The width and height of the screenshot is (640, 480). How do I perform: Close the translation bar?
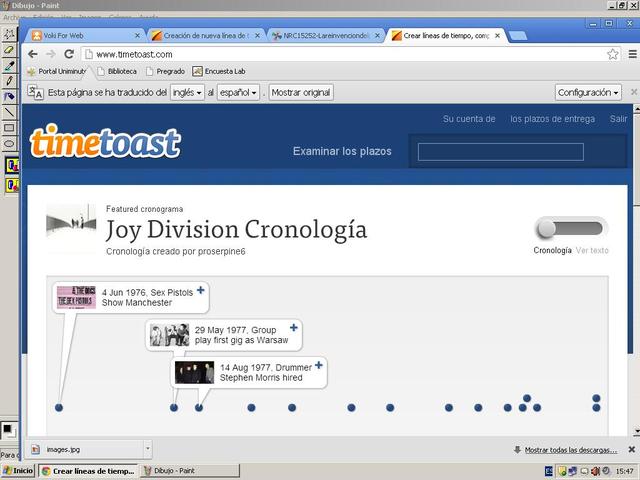(633, 92)
